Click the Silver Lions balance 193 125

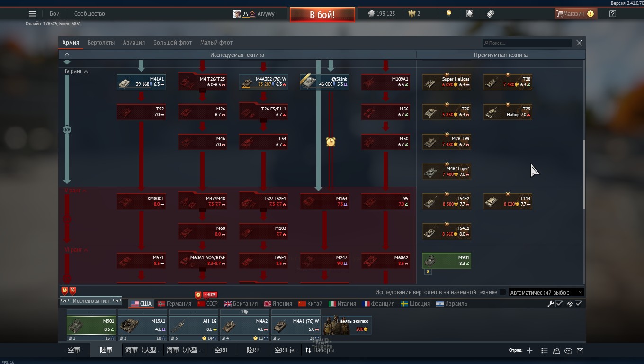tap(381, 14)
